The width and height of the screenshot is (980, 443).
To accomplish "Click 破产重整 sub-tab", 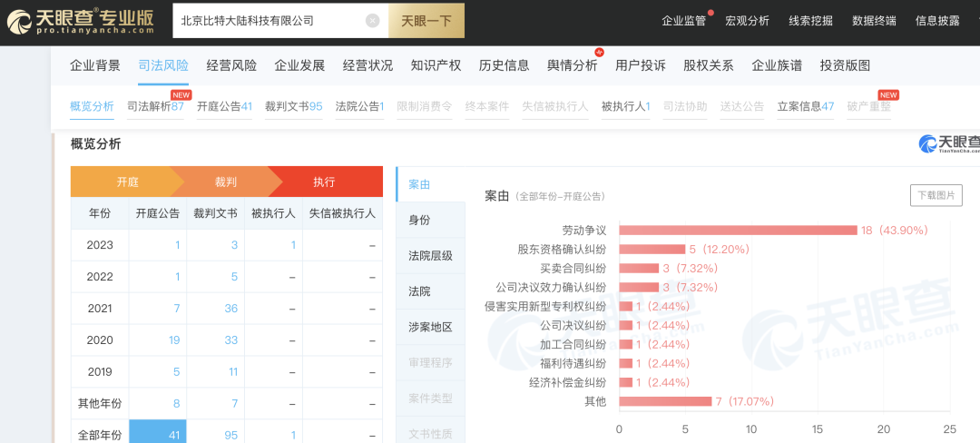I will (868, 106).
